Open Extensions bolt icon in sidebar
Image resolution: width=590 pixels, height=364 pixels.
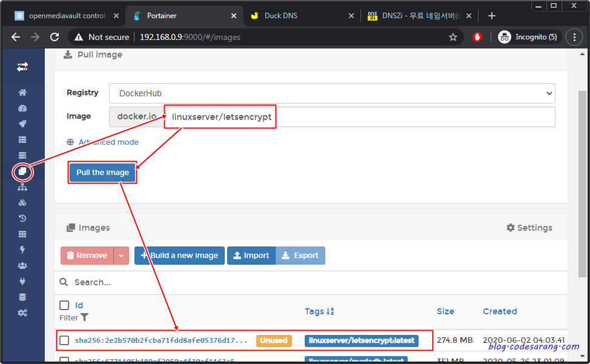tap(22, 250)
